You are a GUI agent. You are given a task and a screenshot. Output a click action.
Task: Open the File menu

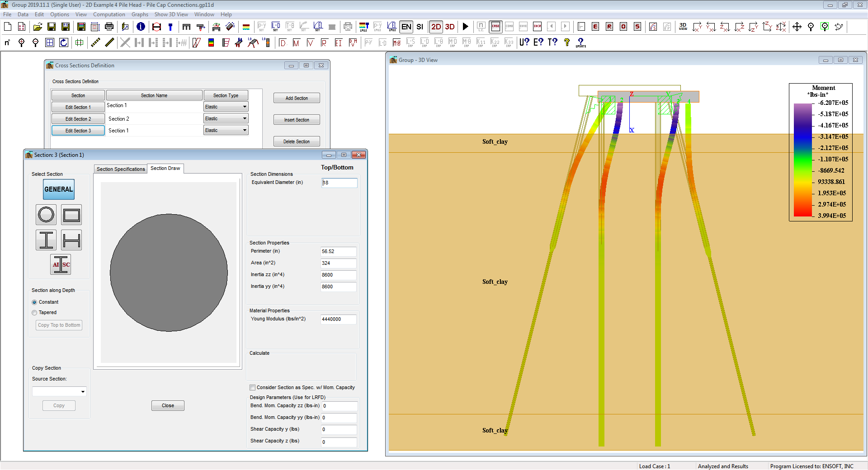7,14
